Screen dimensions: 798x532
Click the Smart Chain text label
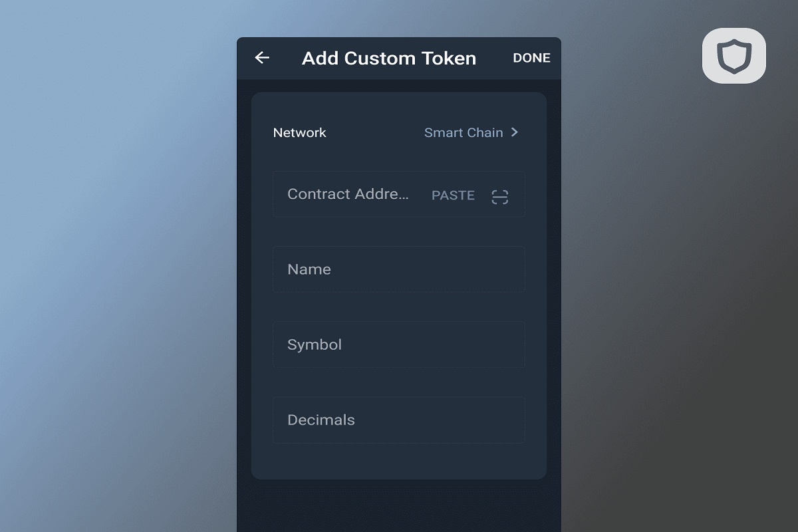click(464, 132)
